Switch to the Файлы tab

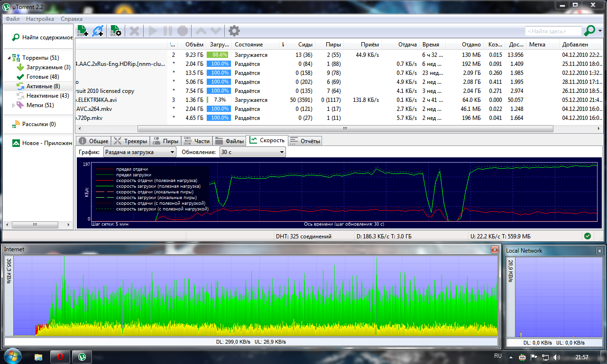click(x=229, y=141)
